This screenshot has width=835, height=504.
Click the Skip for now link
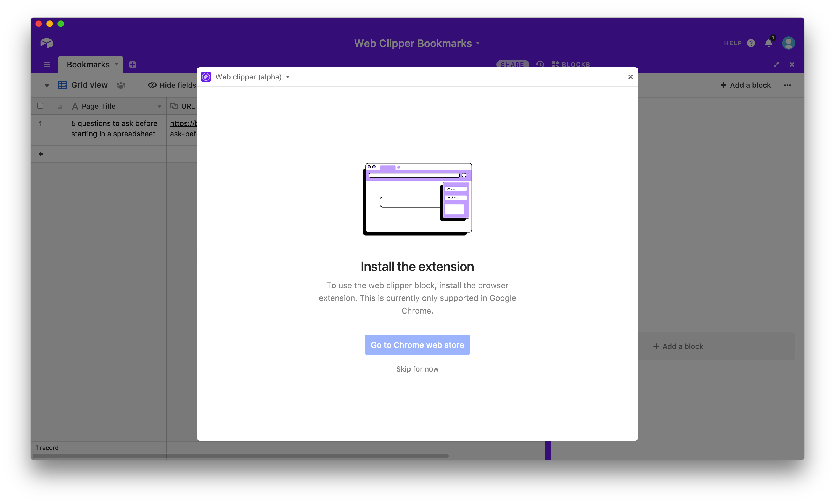tap(417, 368)
